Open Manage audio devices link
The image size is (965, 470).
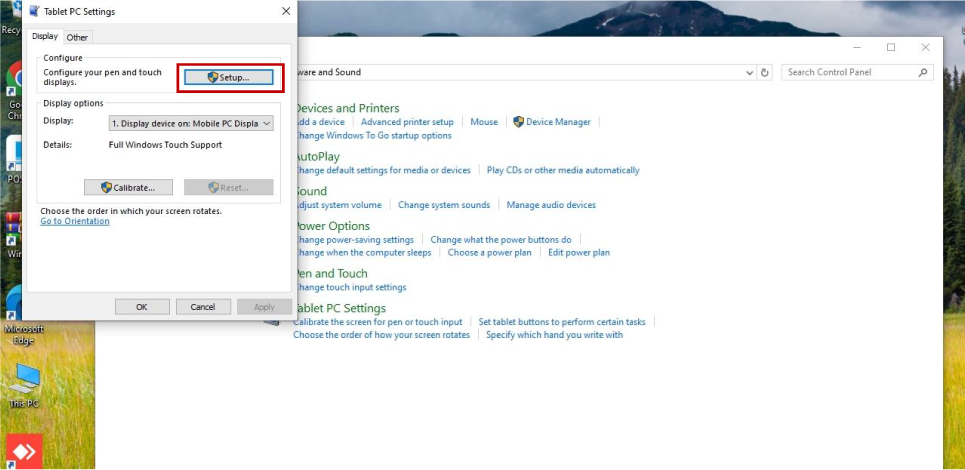click(551, 205)
